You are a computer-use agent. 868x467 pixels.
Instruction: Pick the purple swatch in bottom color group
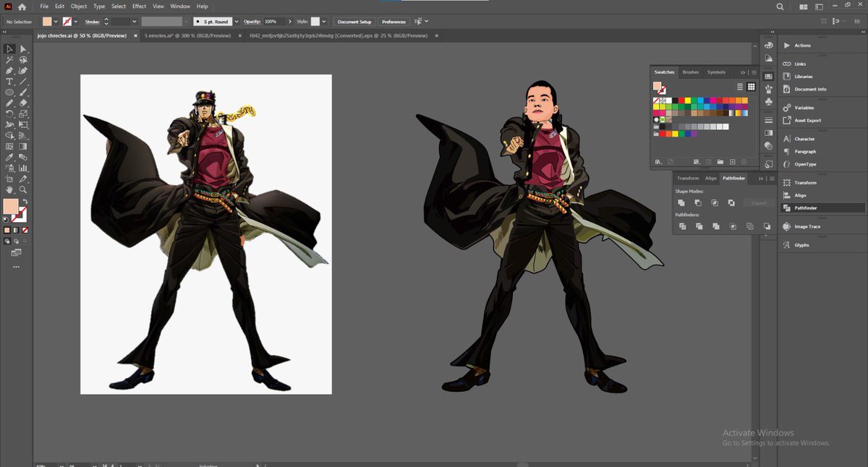pyautogui.click(x=694, y=134)
